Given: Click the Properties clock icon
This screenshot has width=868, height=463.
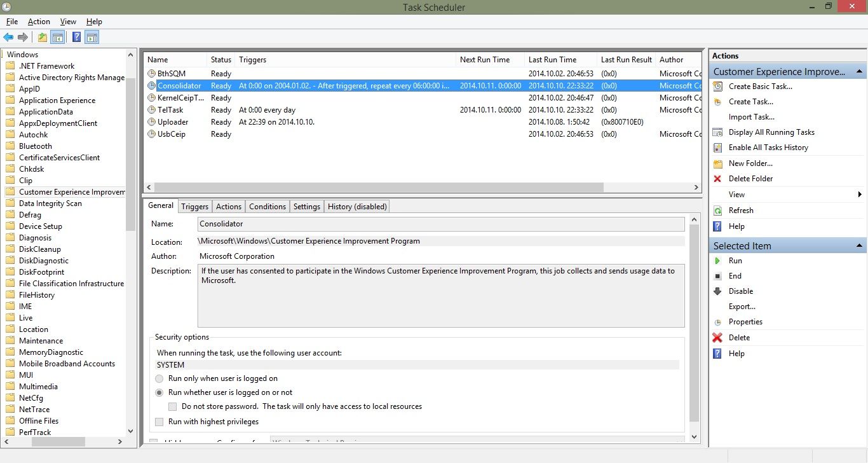Looking at the screenshot, I should (x=718, y=322).
